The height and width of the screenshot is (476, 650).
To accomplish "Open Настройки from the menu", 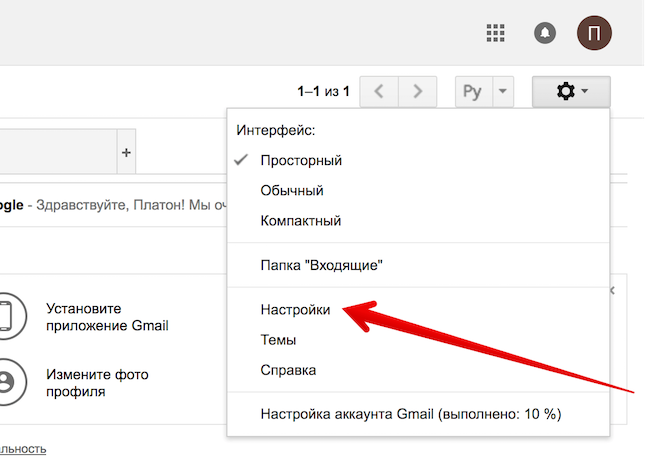I will click(295, 310).
